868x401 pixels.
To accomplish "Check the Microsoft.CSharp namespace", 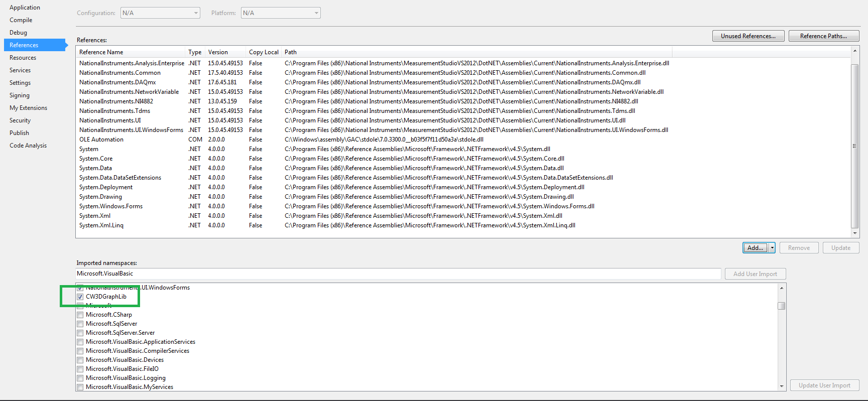I will (80, 315).
